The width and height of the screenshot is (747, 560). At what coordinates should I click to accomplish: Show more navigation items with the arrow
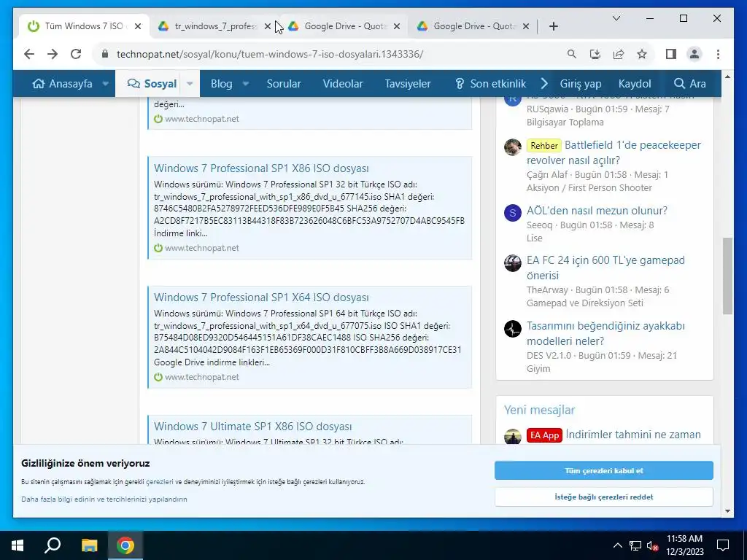(544, 84)
